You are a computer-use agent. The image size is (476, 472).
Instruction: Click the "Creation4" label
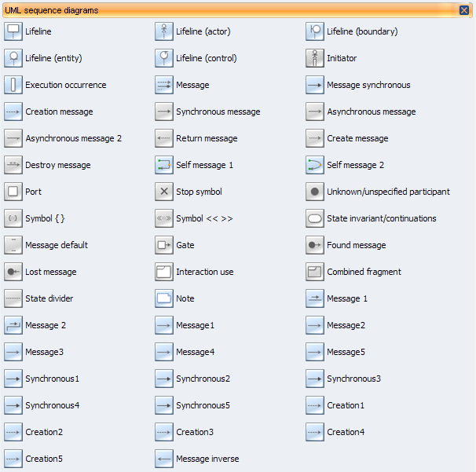click(346, 432)
